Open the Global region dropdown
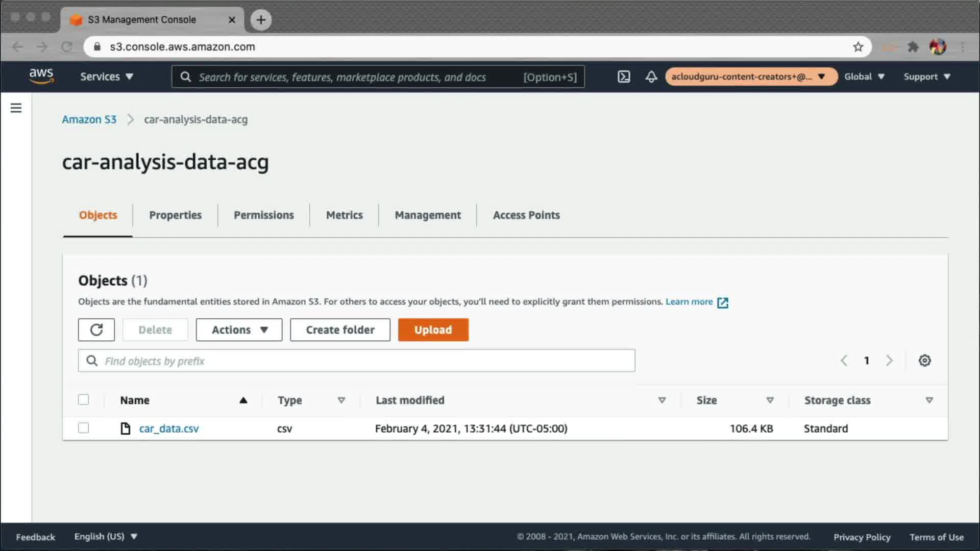This screenshot has height=551, width=980. [x=864, y=77]
